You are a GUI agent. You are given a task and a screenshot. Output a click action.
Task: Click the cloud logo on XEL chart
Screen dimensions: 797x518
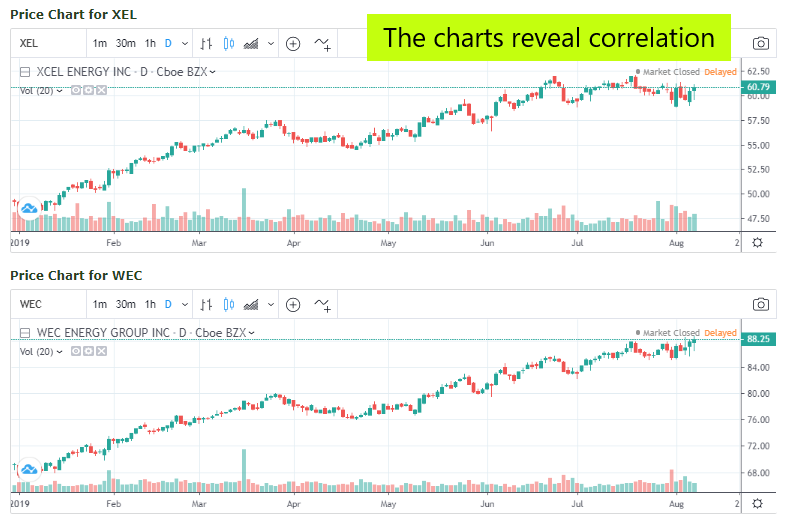[x=29, y=208]
